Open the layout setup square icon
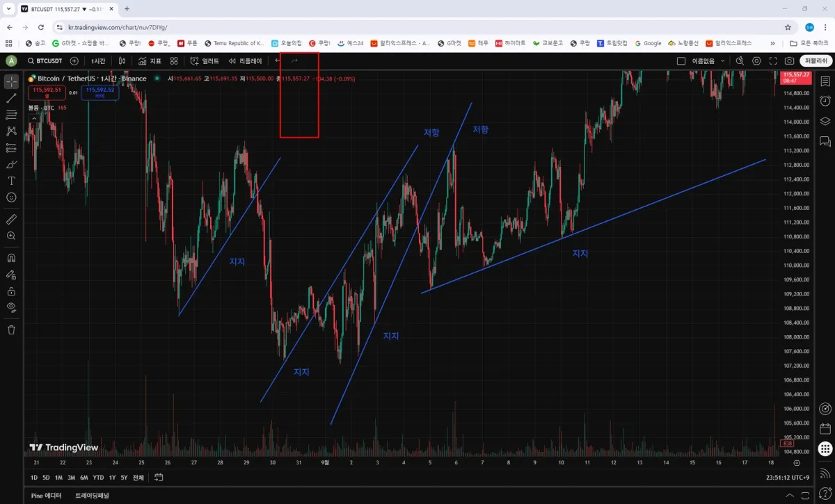835x504 pixels. click(x=681, y=61)
